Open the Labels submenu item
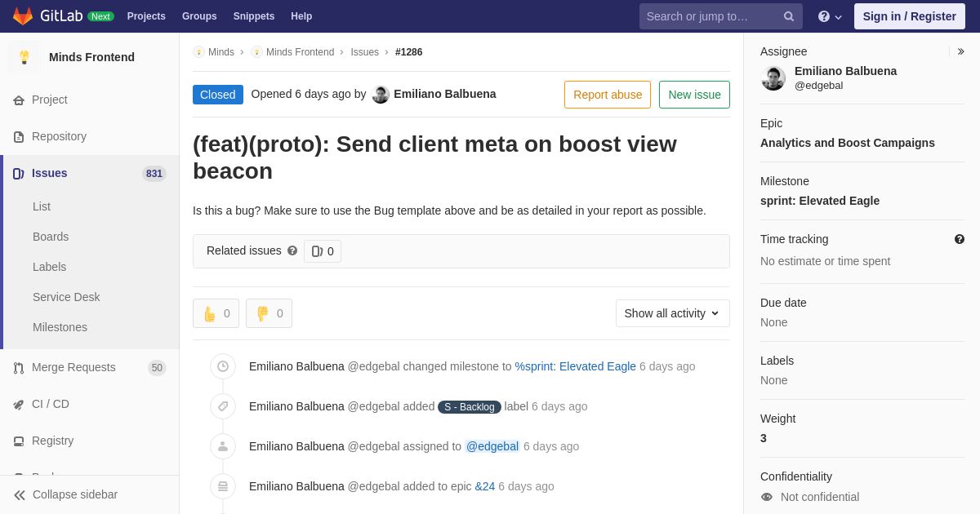This screenshot has height=514, width=980. pyautogui.click(x=50, y=267)
